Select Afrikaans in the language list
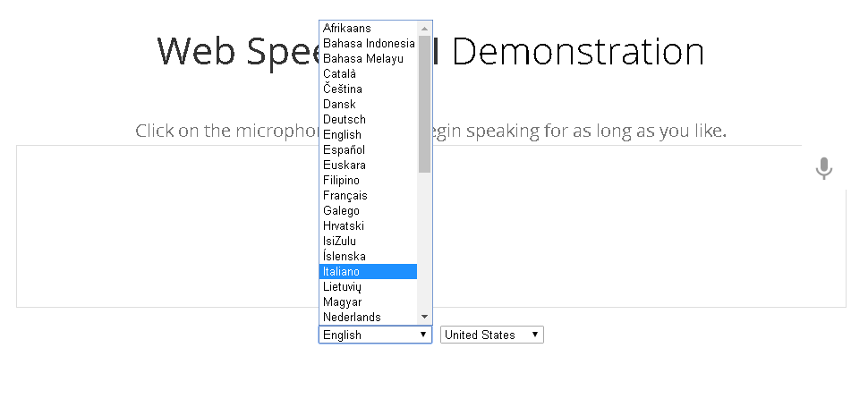 tap(368, 29)
